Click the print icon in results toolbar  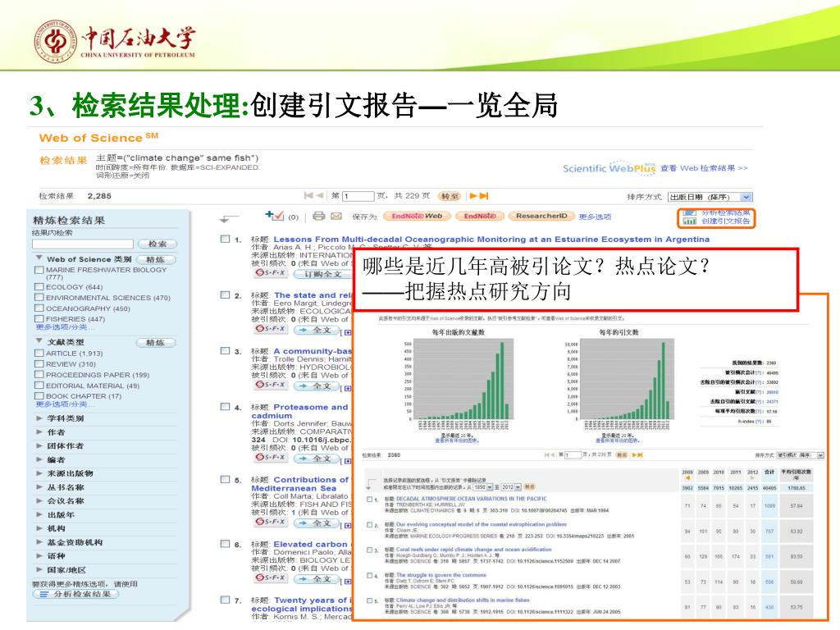pyautogui.click(x=319, y=216)
